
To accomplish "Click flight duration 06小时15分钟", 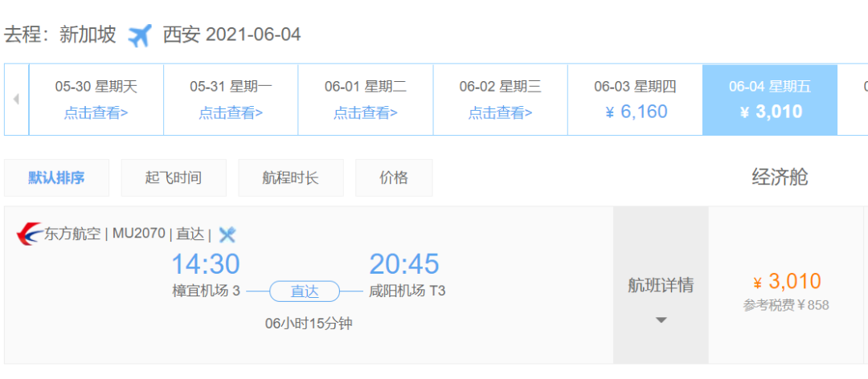I will 309,323.
